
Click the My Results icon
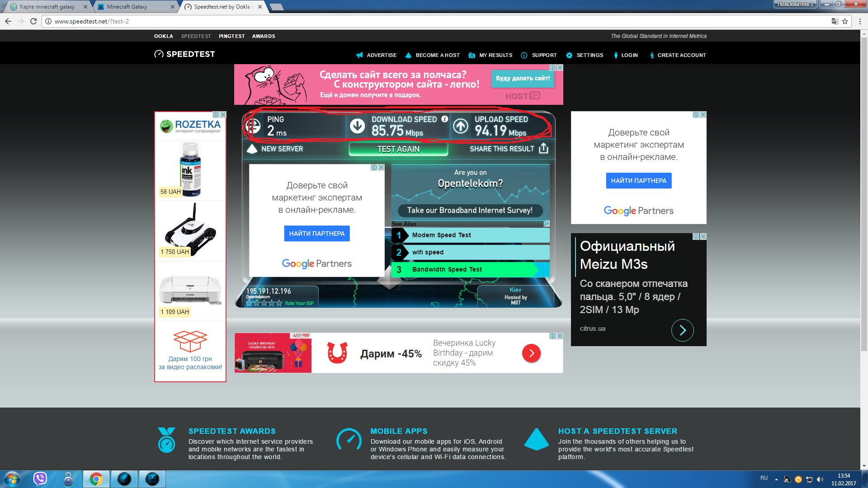[x=472, y=55]
